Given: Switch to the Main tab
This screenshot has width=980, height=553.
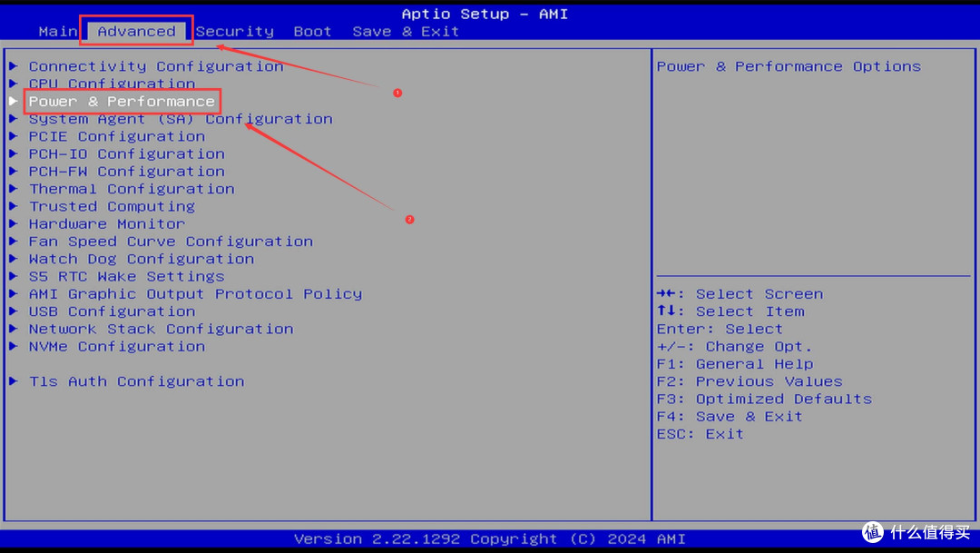Looking at the screenshot, I should coord(57,31).
